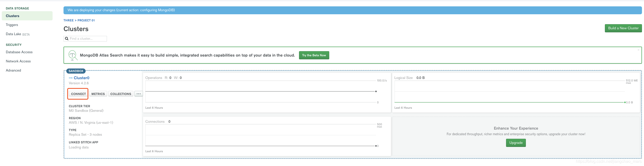
Task: Click the Logical Size 0.0 B value
Action: click(420, 78)
